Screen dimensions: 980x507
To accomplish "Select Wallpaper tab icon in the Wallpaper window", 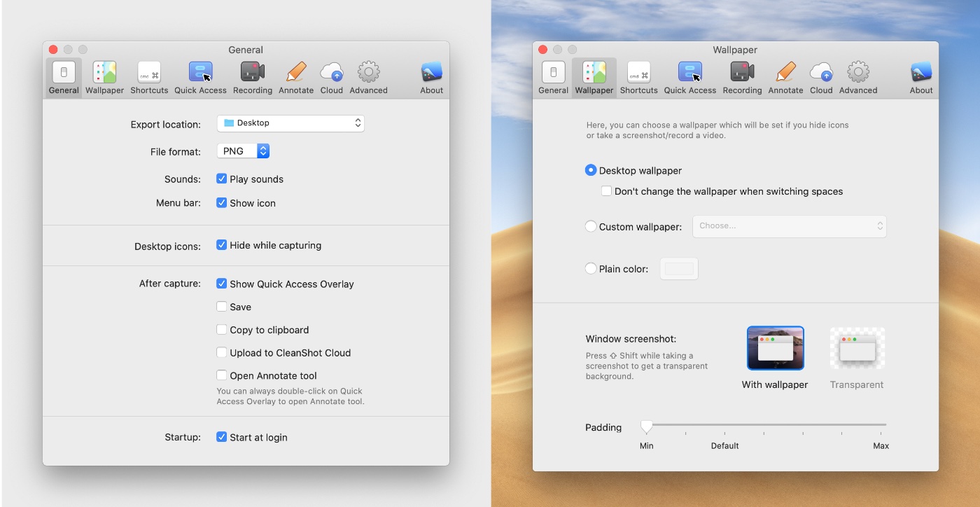I will [594, 72].
